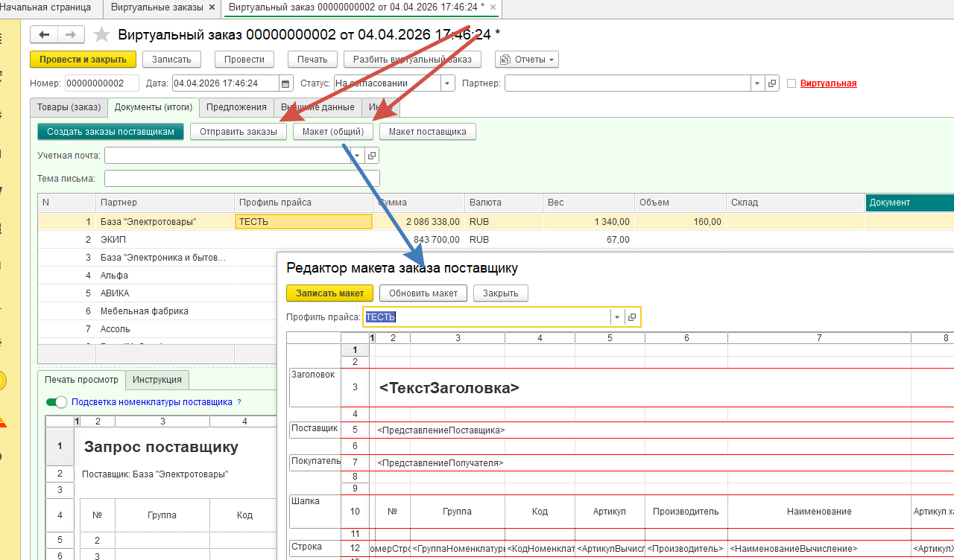954x560 pixels.
Task: Check the Виртуальная checkbox
Action: [792, 83]
